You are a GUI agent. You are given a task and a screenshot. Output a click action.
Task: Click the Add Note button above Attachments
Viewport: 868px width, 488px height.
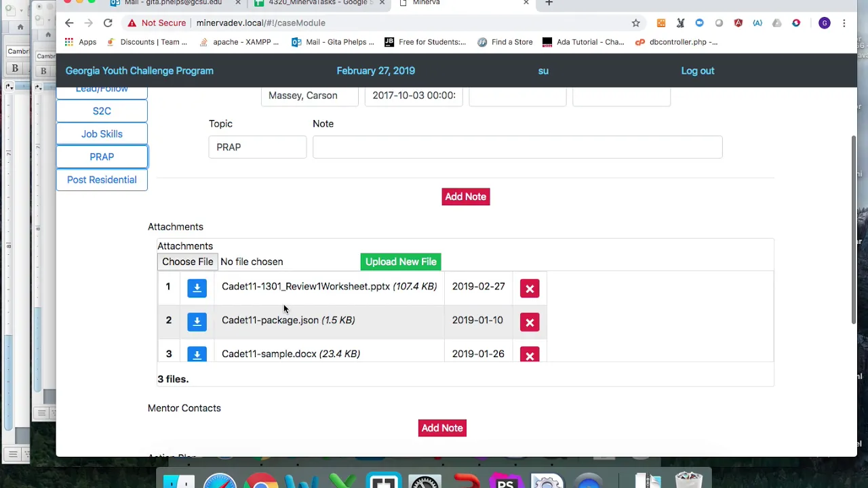[466, 197]
